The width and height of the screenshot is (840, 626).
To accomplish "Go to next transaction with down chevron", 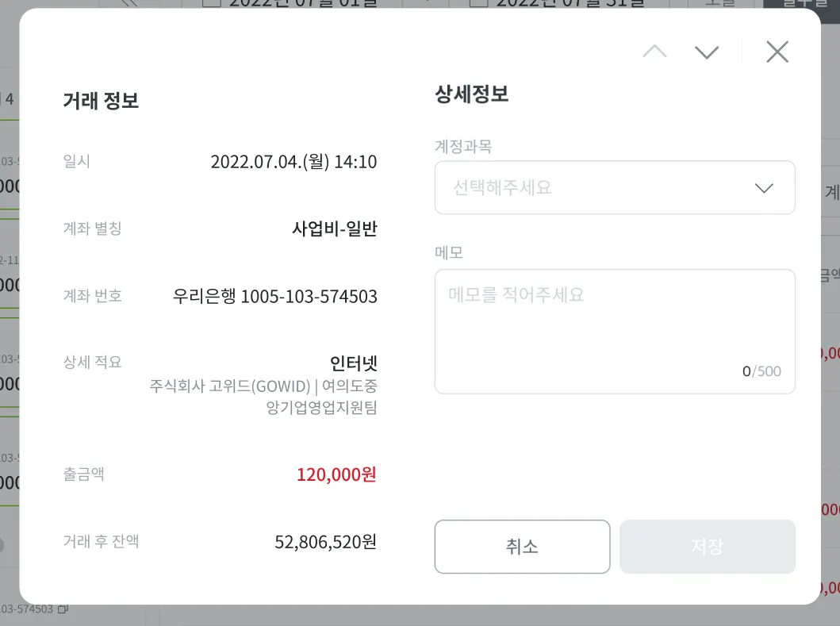I will point(706,52).
